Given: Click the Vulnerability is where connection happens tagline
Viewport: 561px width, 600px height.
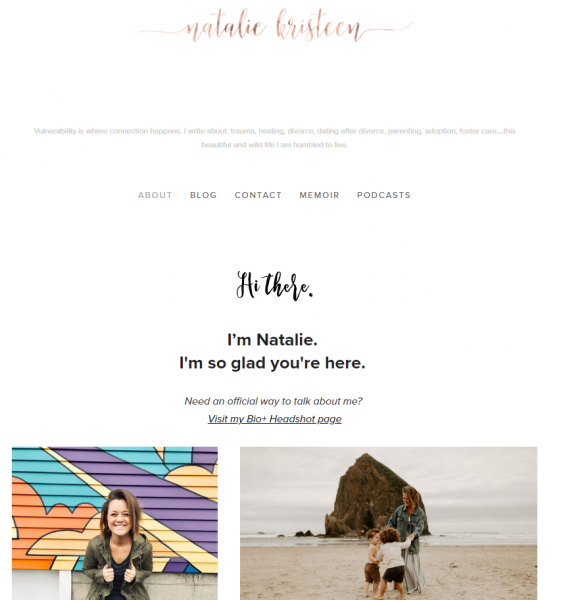Looking at the screenshot, I should pos(274,131).
